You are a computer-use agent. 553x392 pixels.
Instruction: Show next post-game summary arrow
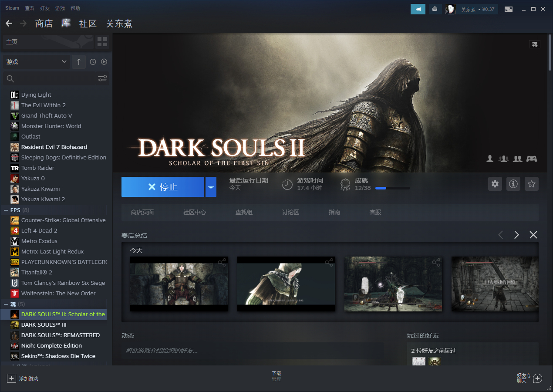pyautogui.click(x=516, y=235)
